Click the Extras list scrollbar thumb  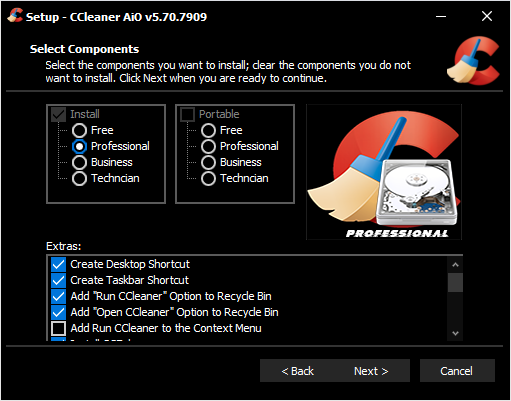tap(455, 283)
